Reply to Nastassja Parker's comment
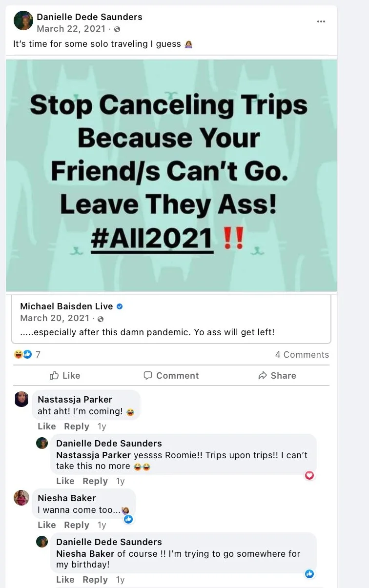 (77, 426)
